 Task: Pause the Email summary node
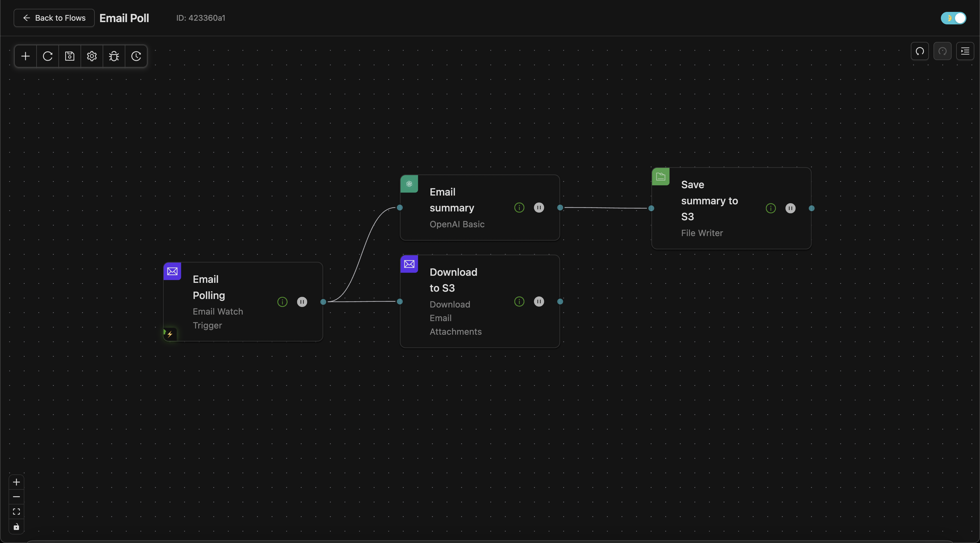[539, 208]
